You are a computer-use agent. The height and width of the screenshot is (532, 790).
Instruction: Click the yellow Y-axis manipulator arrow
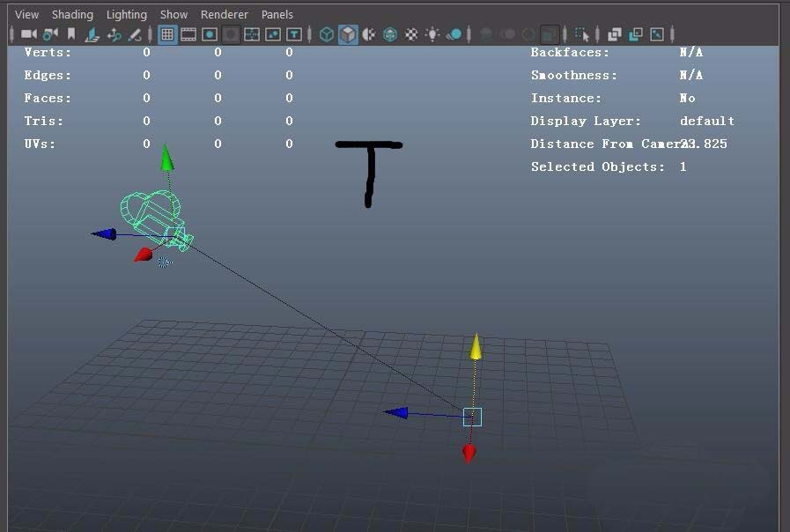[x=476, y=347]
